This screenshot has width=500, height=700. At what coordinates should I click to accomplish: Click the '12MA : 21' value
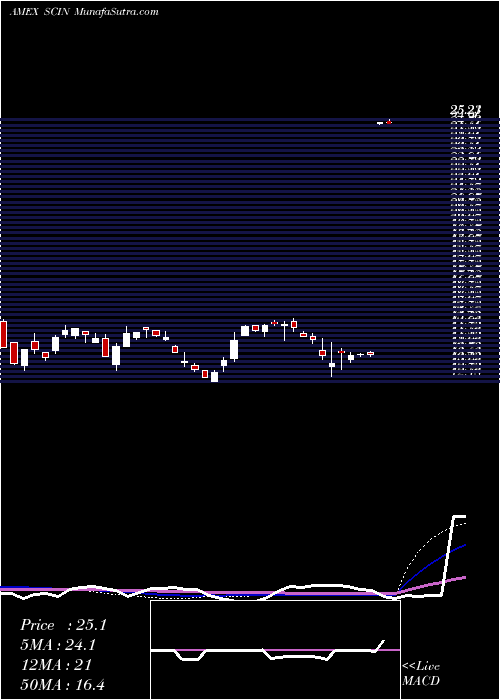tap(56, 664)
